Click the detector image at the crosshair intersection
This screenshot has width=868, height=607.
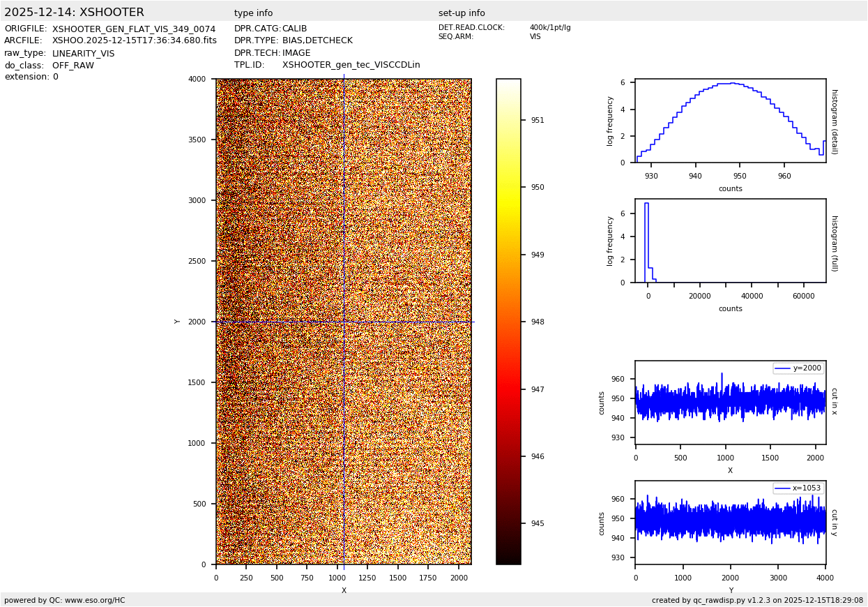344,322
